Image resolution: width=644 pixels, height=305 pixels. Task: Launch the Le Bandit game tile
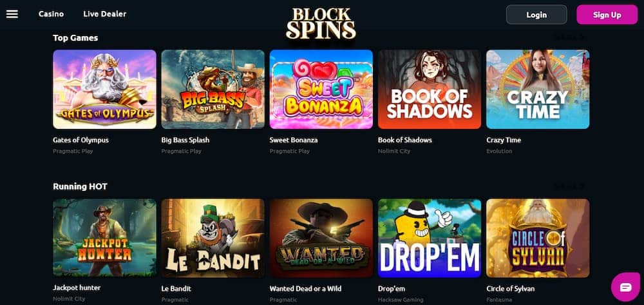213,238
